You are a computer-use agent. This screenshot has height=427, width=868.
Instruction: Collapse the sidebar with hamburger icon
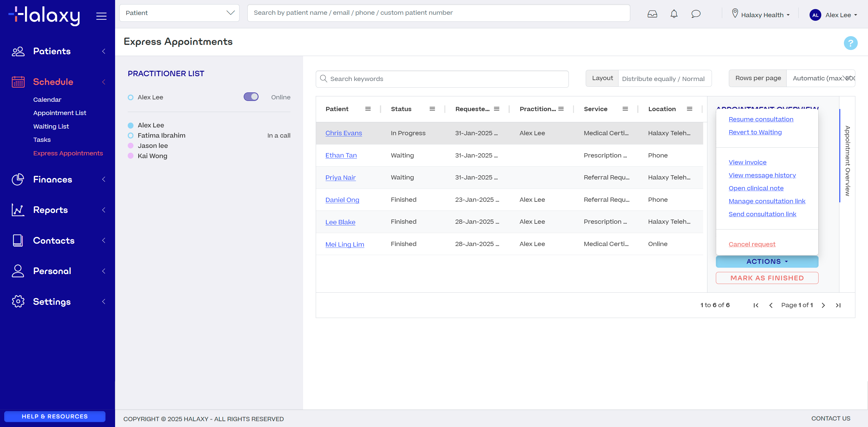click(101, 16)
